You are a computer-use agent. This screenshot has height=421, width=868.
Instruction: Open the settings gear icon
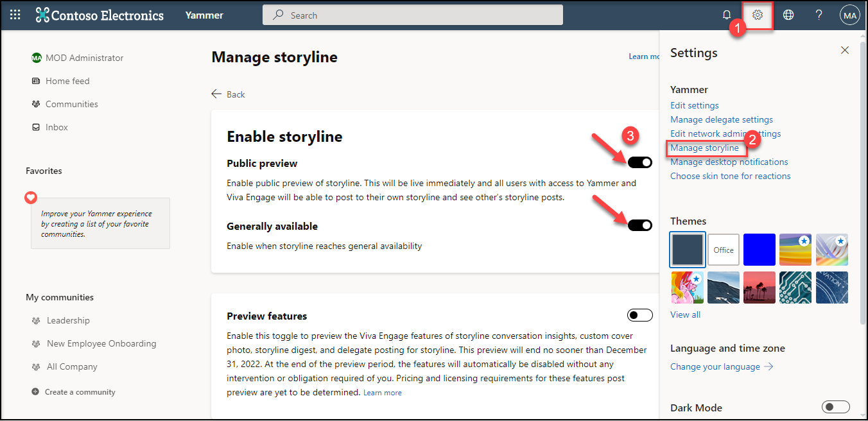pos(758,15)
